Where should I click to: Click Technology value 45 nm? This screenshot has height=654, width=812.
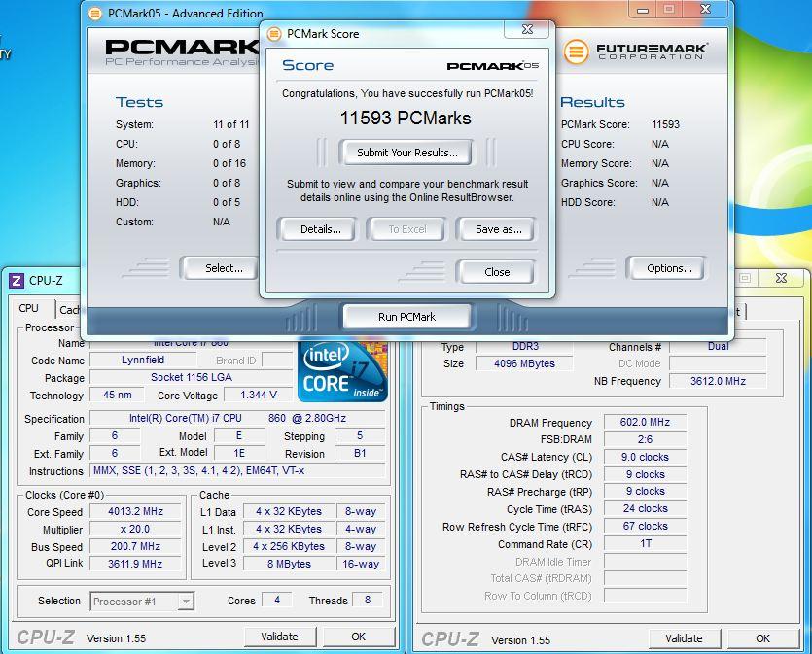(x=117, y=395)
